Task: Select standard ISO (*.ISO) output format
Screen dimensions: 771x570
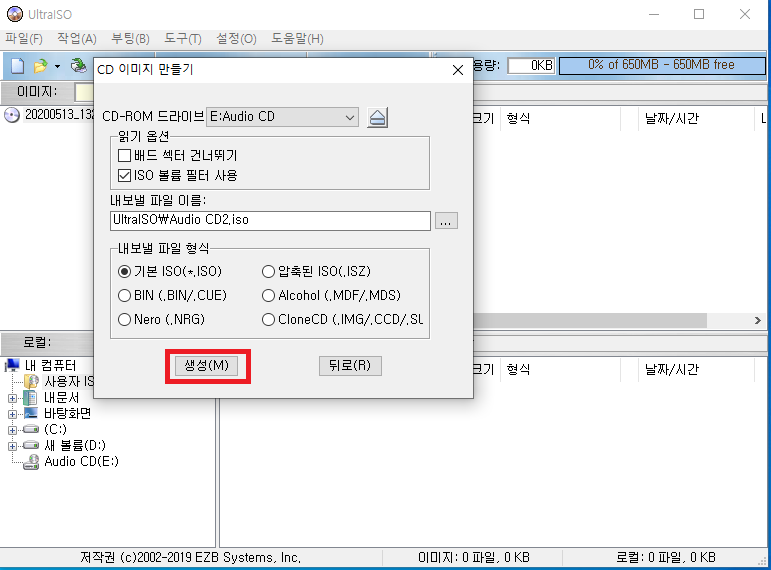Action: pyautogui.click(x=124, y=271)
